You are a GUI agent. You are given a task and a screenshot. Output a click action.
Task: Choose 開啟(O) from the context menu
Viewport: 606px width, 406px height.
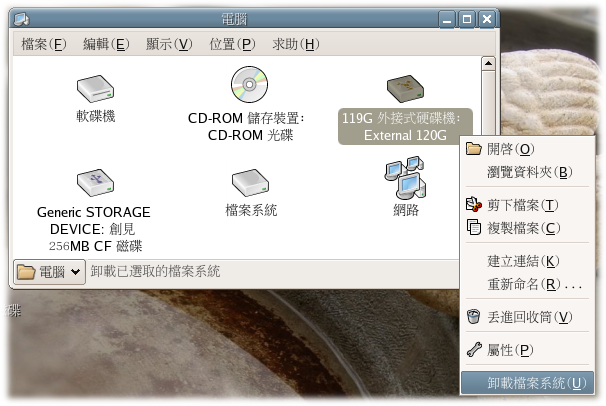click(527, 149)
